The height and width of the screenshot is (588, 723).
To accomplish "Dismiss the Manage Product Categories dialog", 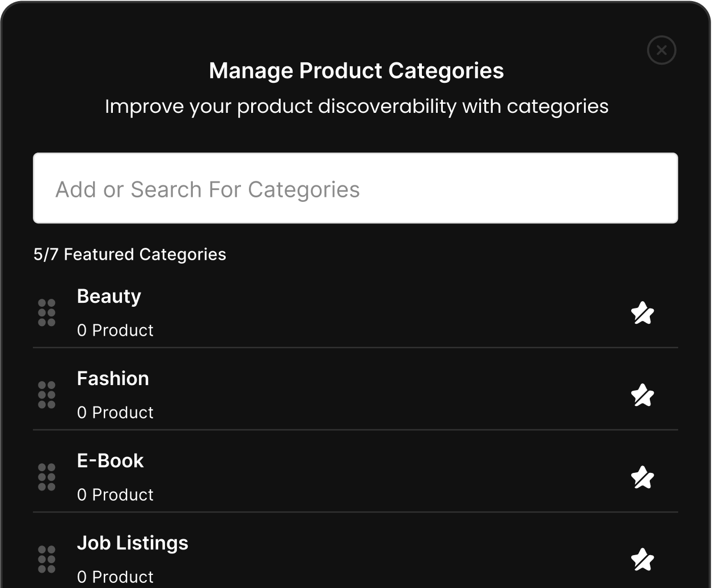I will pos(661,50).
